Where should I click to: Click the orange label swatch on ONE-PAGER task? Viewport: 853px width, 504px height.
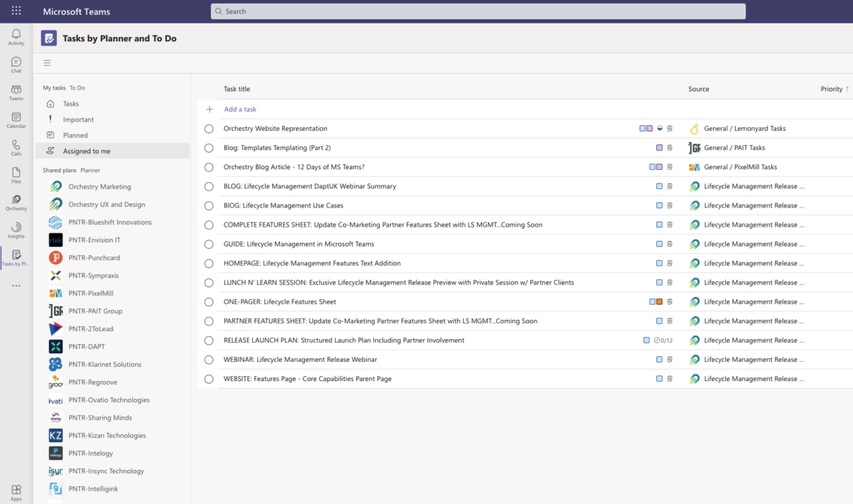tap(660, 301)
